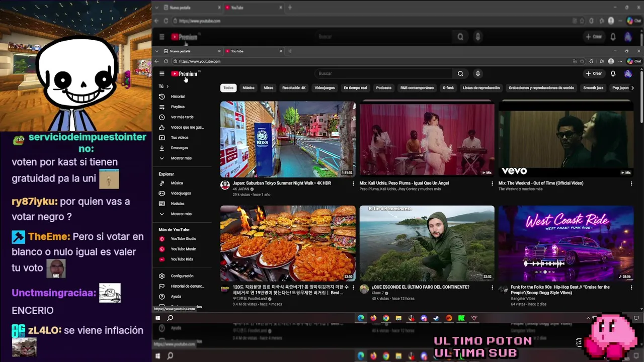Screen dimensions: 644x362
Task: Open the hamburger guide menu in front YouTube window
Action: (162, 73)
